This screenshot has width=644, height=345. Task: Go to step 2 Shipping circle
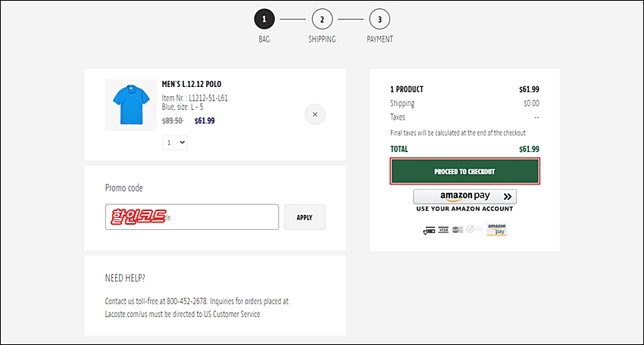pos(322,19)
